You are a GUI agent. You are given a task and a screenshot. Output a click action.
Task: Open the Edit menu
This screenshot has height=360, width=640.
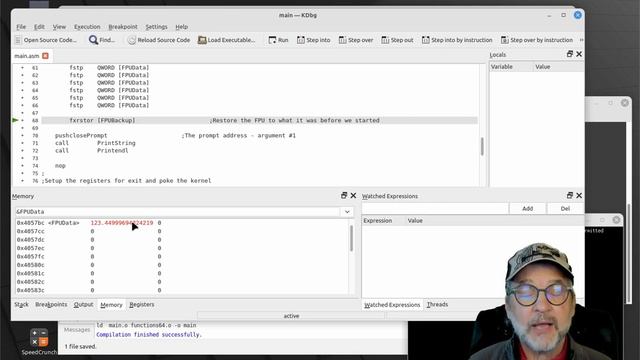click(x=39, y=27)
